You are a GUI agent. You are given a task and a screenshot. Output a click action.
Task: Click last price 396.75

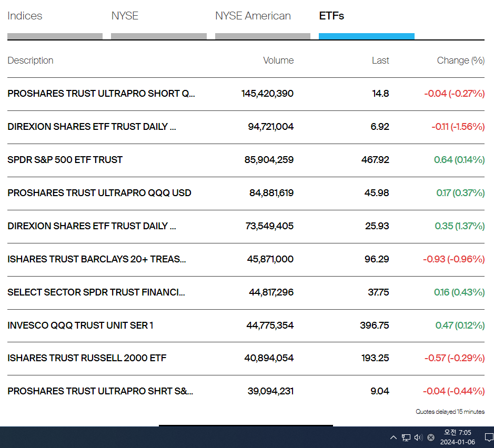(x=375, y=325)
